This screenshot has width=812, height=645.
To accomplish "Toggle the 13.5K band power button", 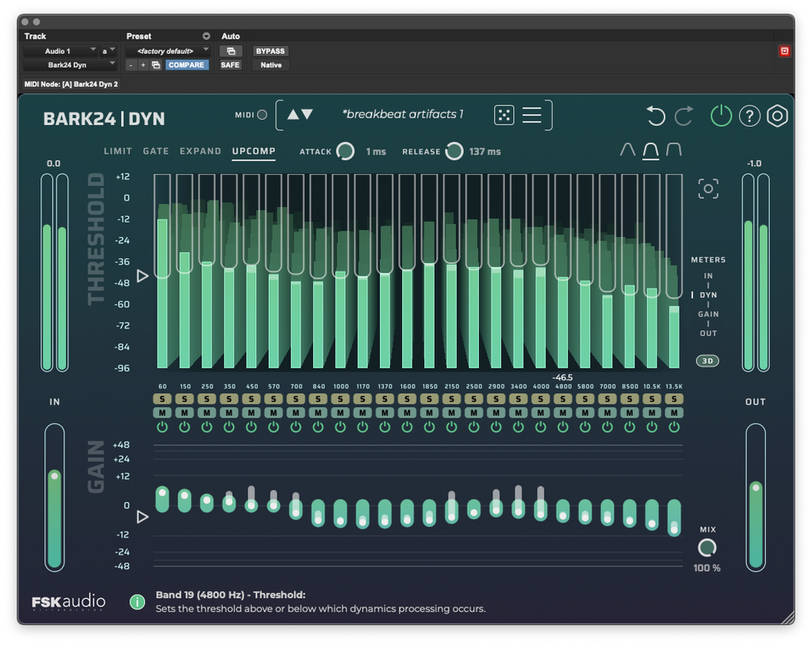I will 674,427.
